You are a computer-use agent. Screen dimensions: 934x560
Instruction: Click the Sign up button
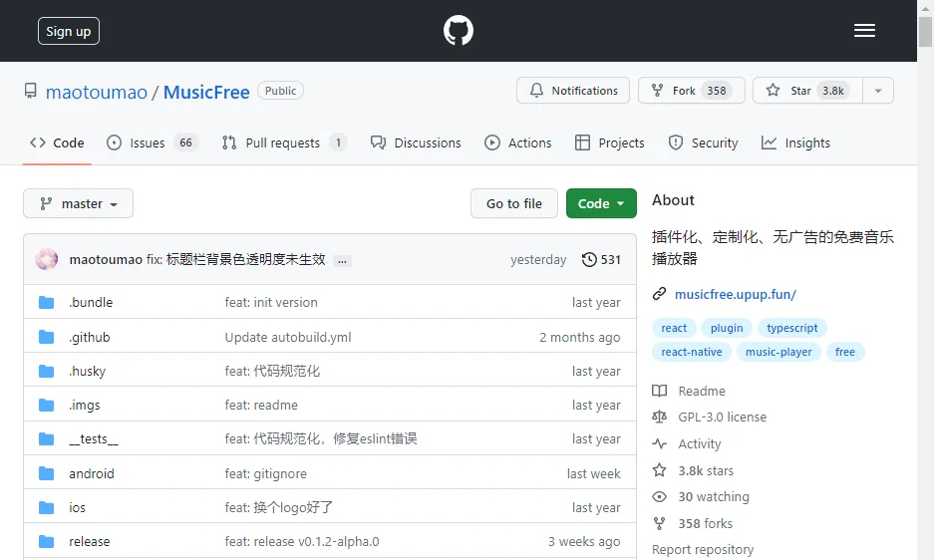[x=69, y=31]
